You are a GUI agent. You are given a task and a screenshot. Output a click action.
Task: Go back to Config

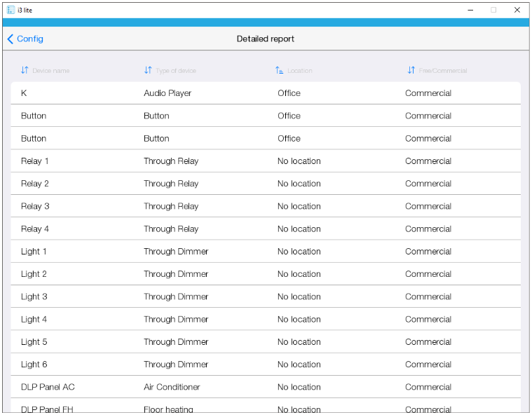[x=30, y=39]
